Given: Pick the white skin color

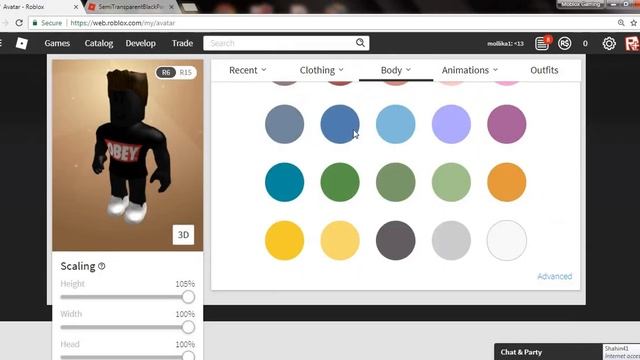Looking at the screenshot, I should pos(507,240).
